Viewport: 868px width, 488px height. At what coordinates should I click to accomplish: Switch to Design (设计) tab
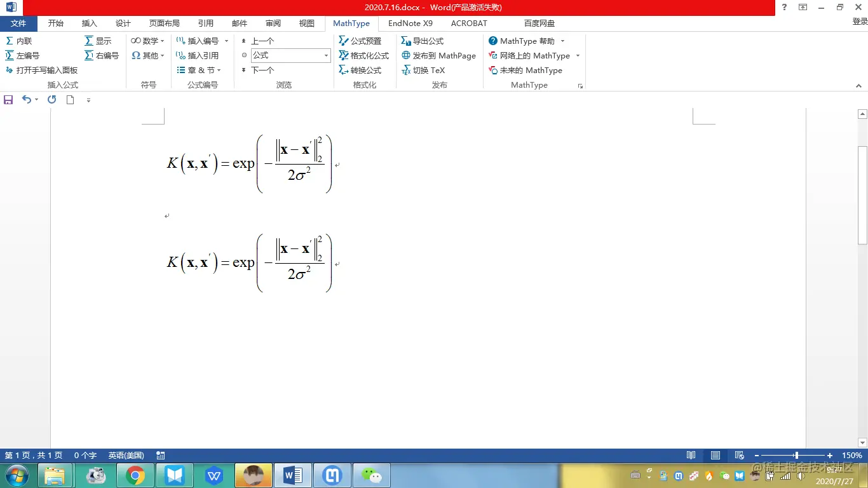(123, 24)
